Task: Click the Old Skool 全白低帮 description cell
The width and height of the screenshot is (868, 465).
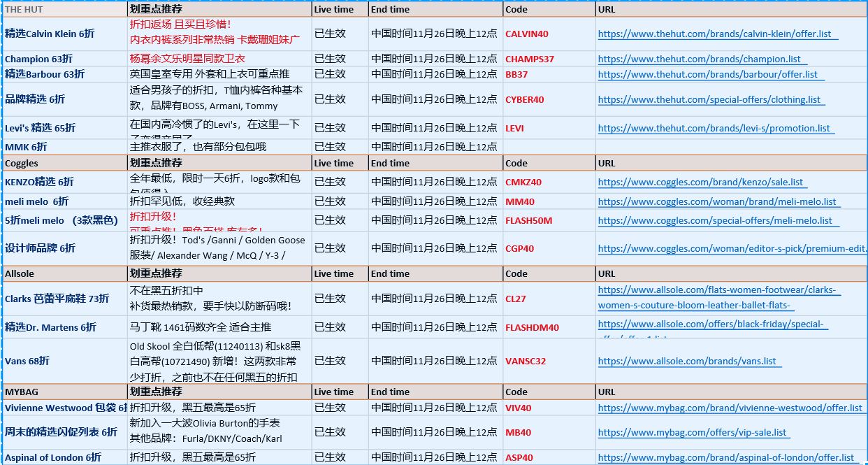Action: [219, 361]
